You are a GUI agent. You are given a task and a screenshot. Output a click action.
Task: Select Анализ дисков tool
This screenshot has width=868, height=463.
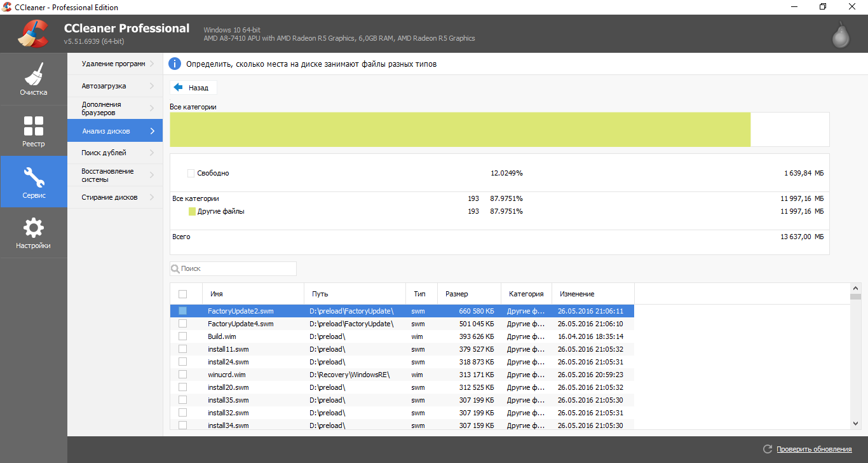coord(115,131)
